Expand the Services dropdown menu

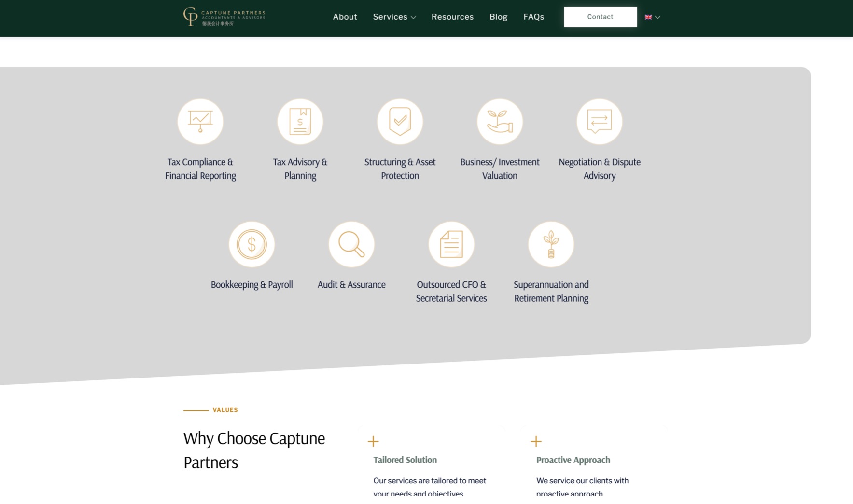pyautogui.click(x=394, y=17)
